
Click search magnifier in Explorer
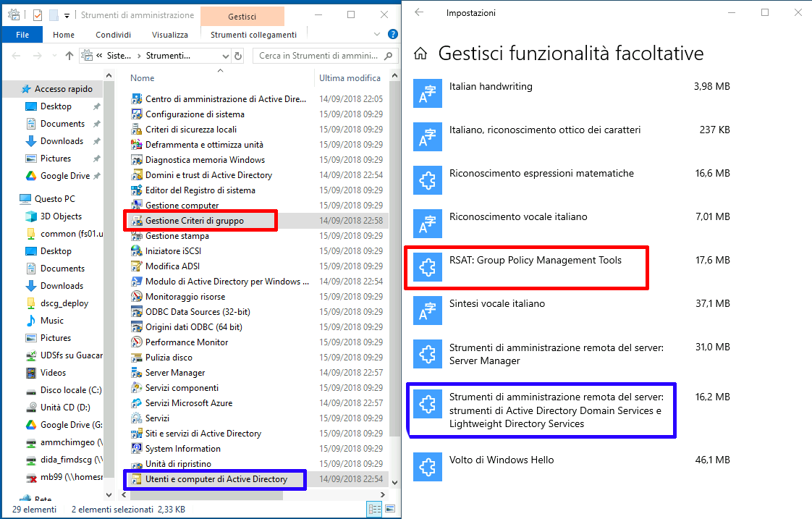389,56
